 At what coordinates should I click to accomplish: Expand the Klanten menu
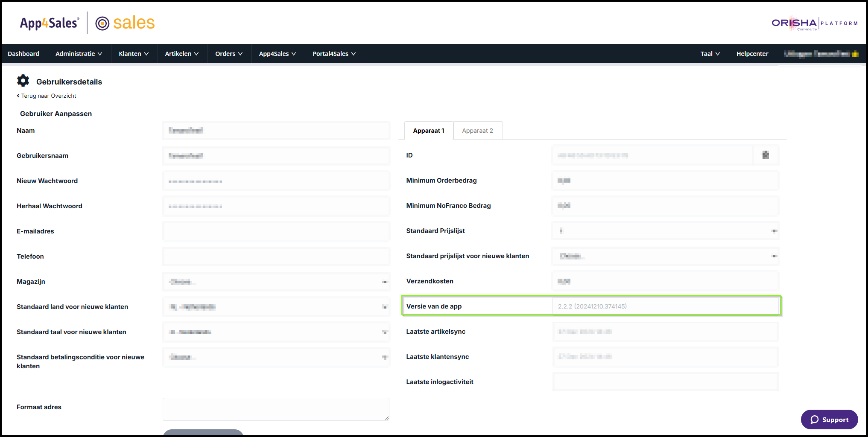(x=134, y=54)
